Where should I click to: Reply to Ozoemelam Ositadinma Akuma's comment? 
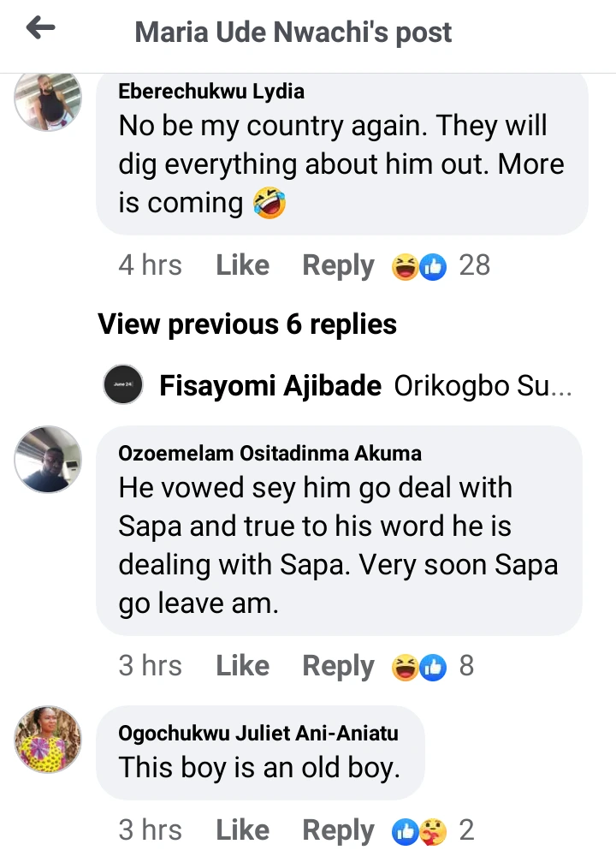(x=338, y=666)
